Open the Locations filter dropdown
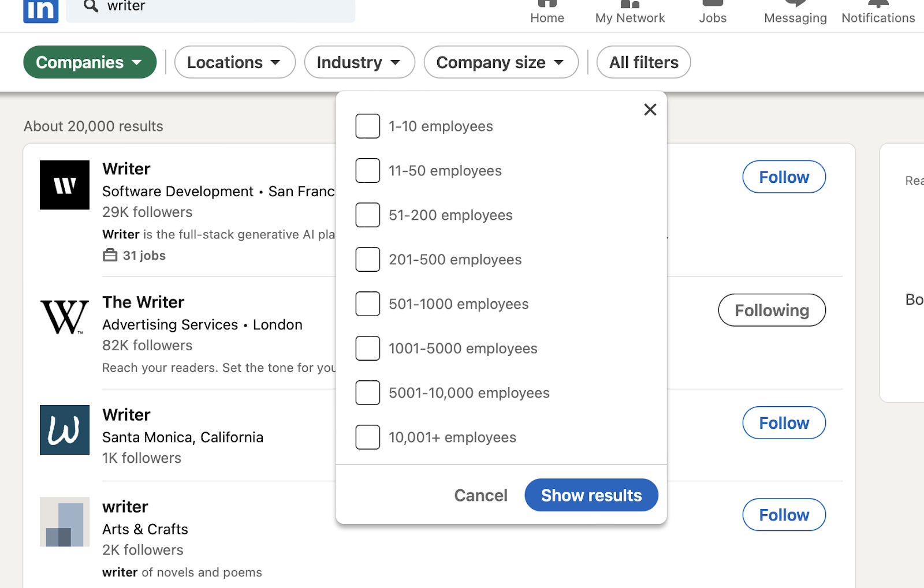The width and height of the screenshot is (924, 588). pyautogui.click(x=234, y=62)
